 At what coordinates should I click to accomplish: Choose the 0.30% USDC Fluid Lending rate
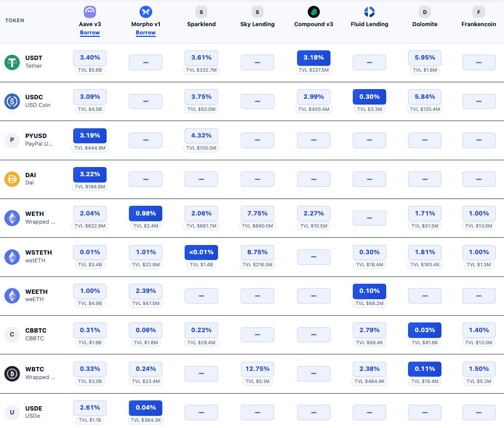369,97
